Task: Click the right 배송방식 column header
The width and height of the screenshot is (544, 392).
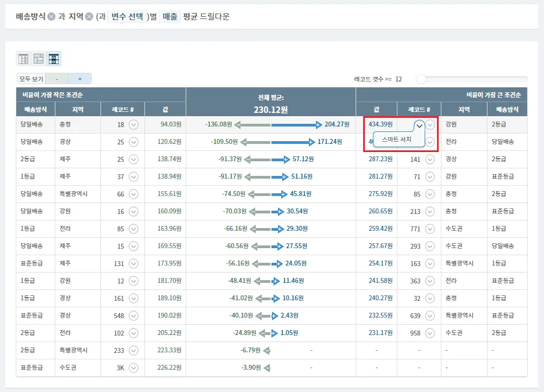Action: click(507, 109)
